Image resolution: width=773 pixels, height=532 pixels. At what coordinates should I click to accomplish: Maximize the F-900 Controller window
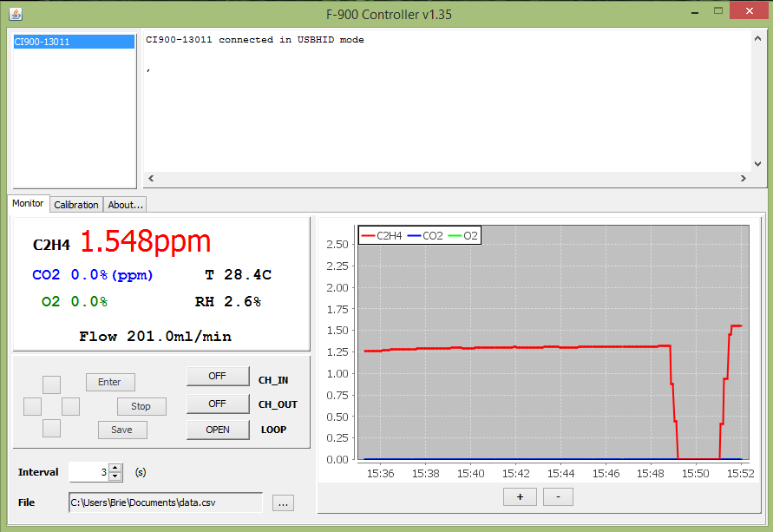click(x=718, y=11)
